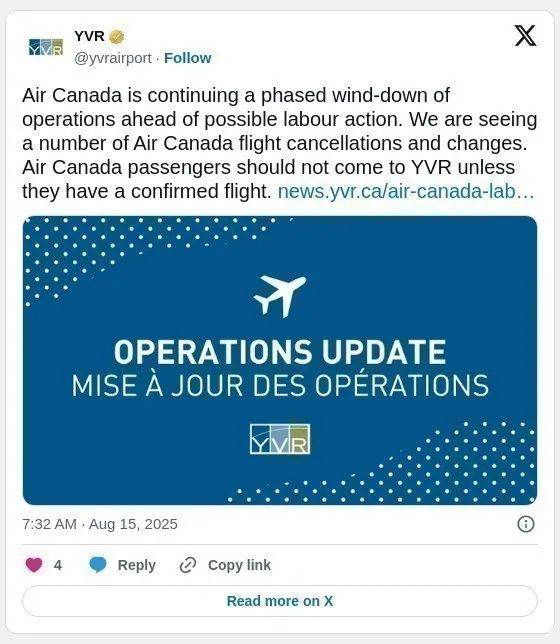Click the tweet text about Air Canada wind-down

tap(279, 143)
